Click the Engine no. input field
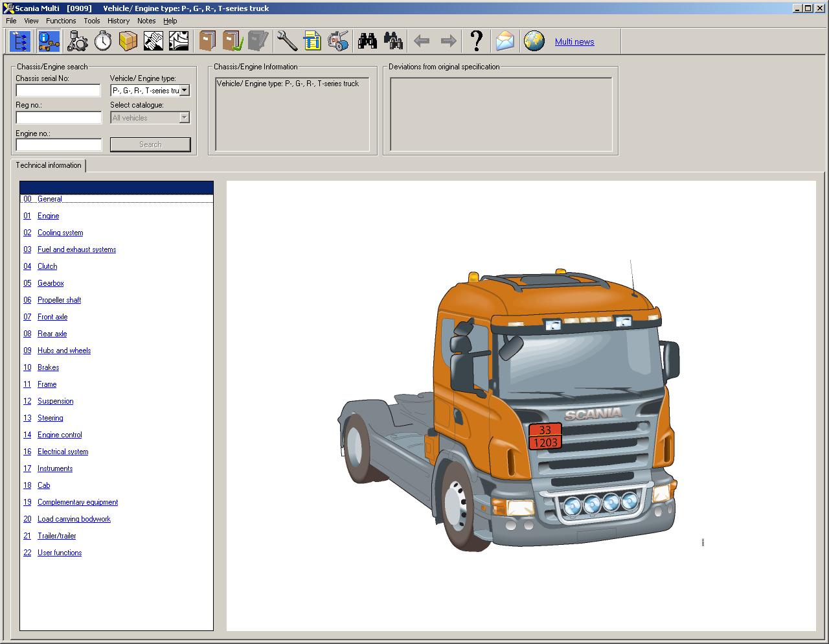The image size is (829, 644). point(59,144)
